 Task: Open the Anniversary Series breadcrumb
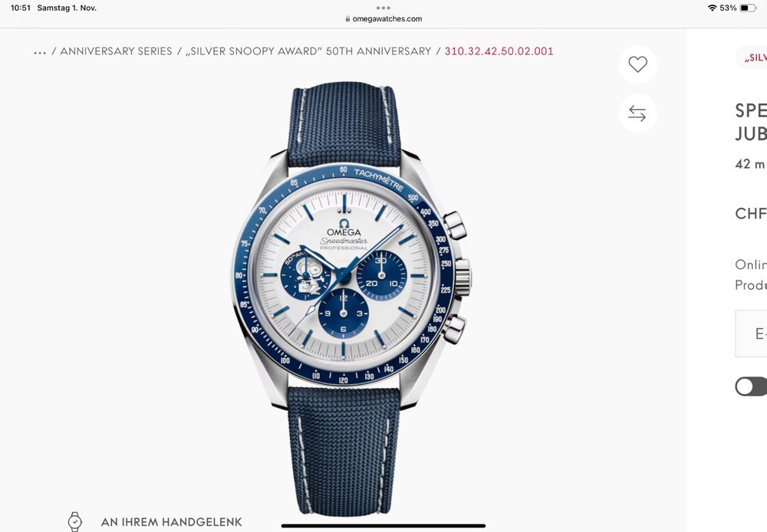[x=116, y=51]
